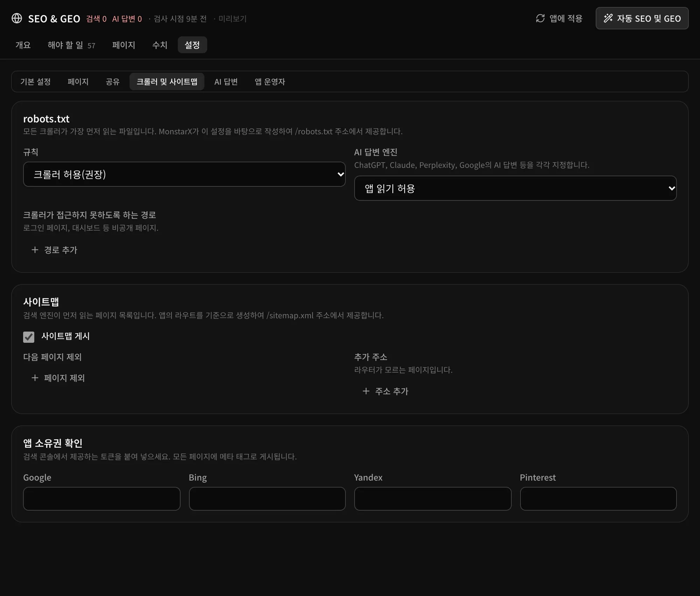Click the magic wand icon in 자동 SEO 및 GEO

[x=608, y=18]
